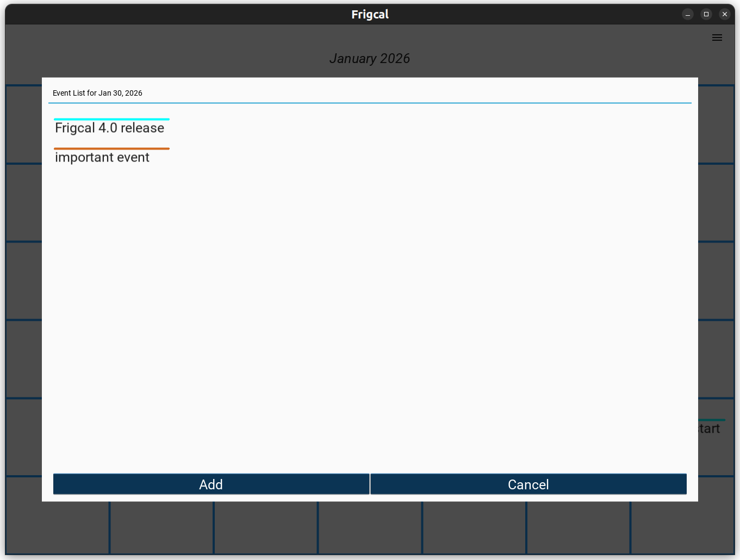Screen dimensions: 740x560
Task: Open the "Frigcal 4.0 release" event
Action: [x=110, y=128]
